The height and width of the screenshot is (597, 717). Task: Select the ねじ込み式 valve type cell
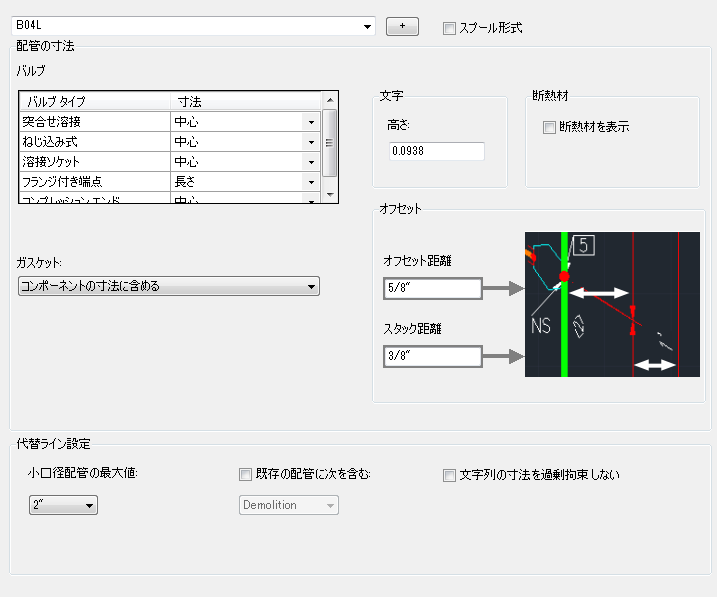click(95, 142)
